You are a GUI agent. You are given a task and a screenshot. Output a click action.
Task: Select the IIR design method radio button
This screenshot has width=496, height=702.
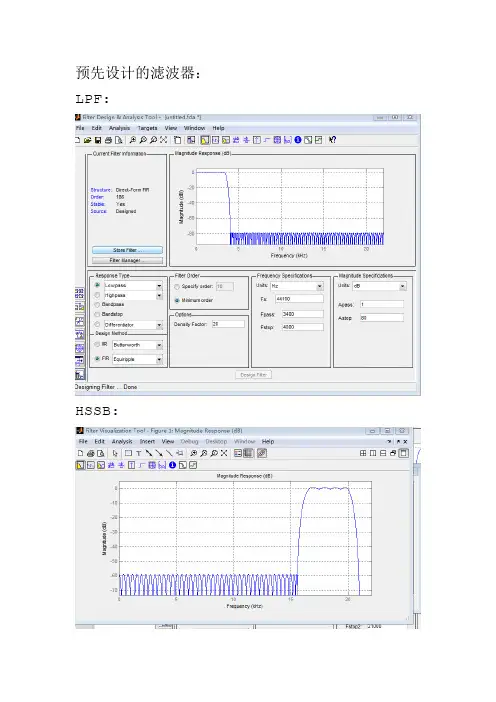point(97,344)
